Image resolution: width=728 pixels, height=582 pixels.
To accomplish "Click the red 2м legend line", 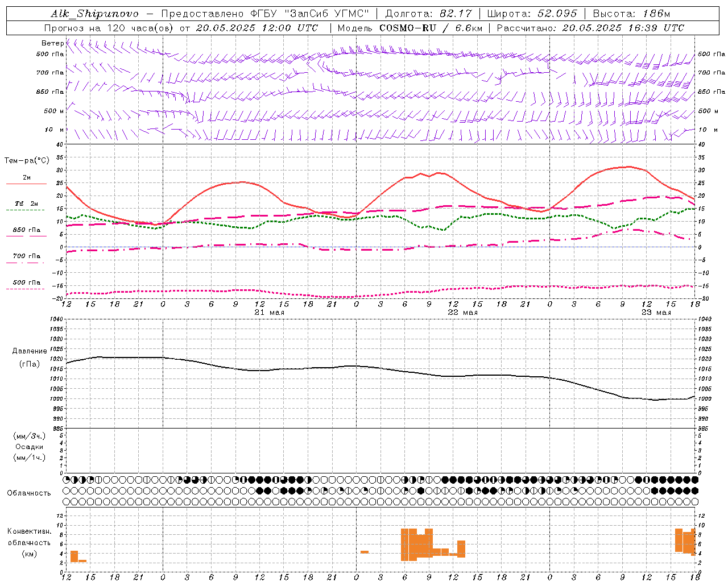I will 26,184.
